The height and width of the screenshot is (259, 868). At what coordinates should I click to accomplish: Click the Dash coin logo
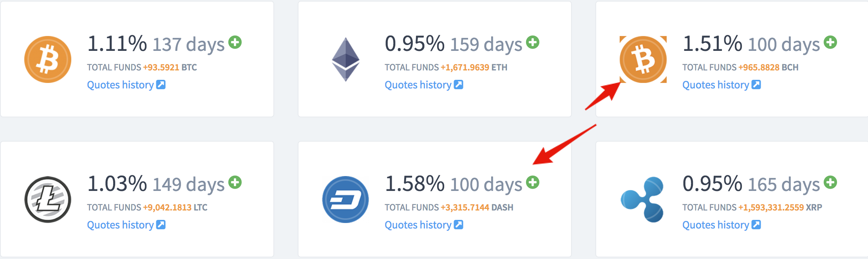tap(345, 200)
